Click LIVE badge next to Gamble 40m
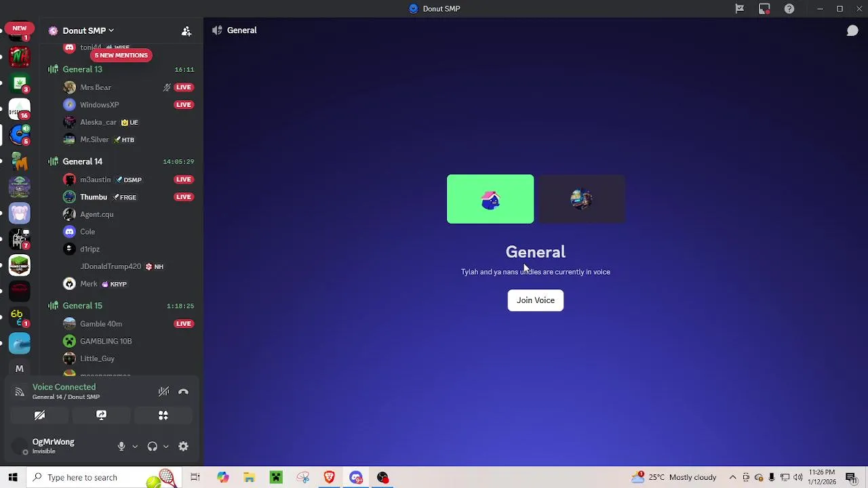The image size is (868, 488). (x=184, y=324)
